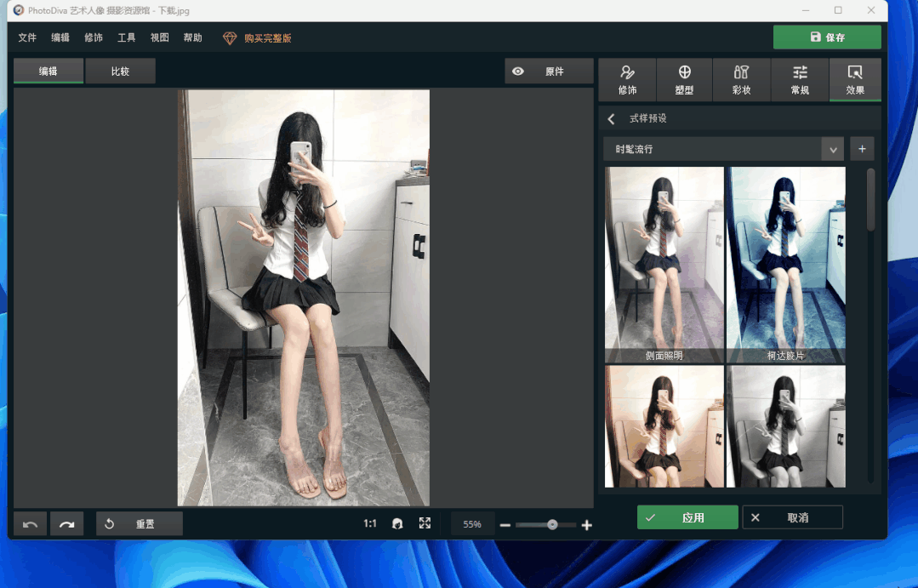
Task: Open the 彩妆 makeup panel icon
Action: (x=741, y=80)
